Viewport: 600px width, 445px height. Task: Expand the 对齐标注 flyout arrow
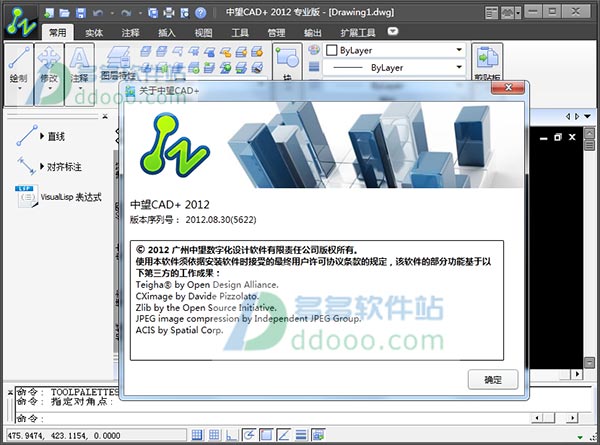[42, 166]
